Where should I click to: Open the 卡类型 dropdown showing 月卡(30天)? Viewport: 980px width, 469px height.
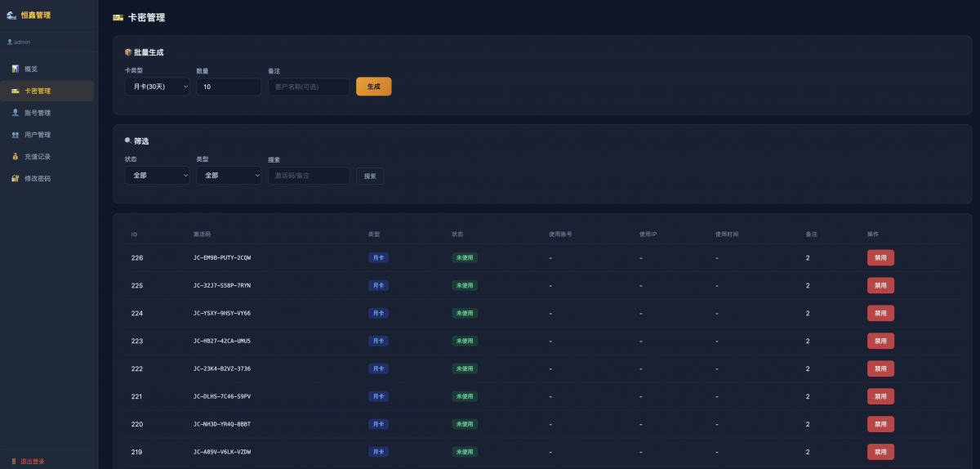tap(157, 87)
